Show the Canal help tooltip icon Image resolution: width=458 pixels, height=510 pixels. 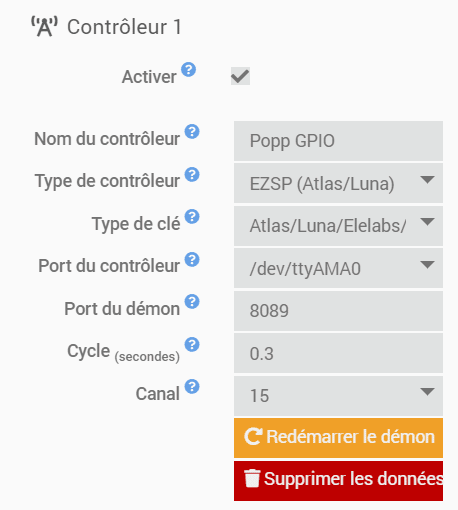pyautogui.click(x=192, y=387)
